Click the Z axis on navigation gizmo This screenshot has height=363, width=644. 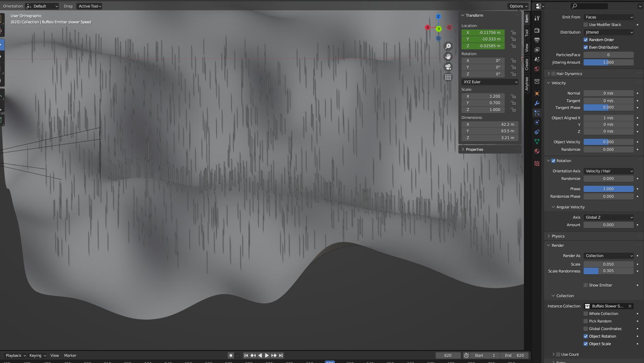click(438, 16)
